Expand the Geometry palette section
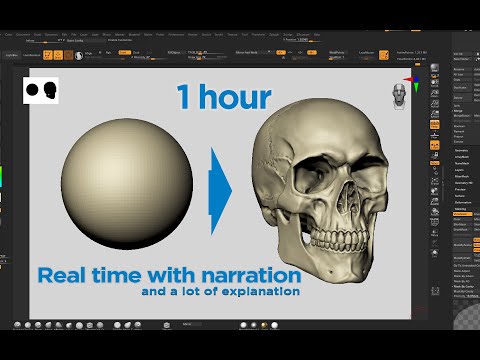 click(x=462, y=151)
